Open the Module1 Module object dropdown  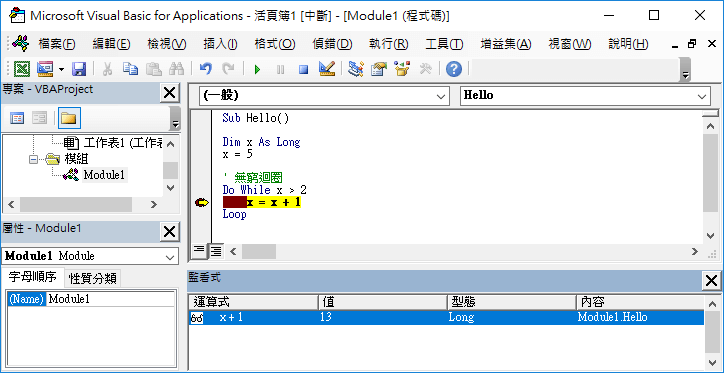169,257
